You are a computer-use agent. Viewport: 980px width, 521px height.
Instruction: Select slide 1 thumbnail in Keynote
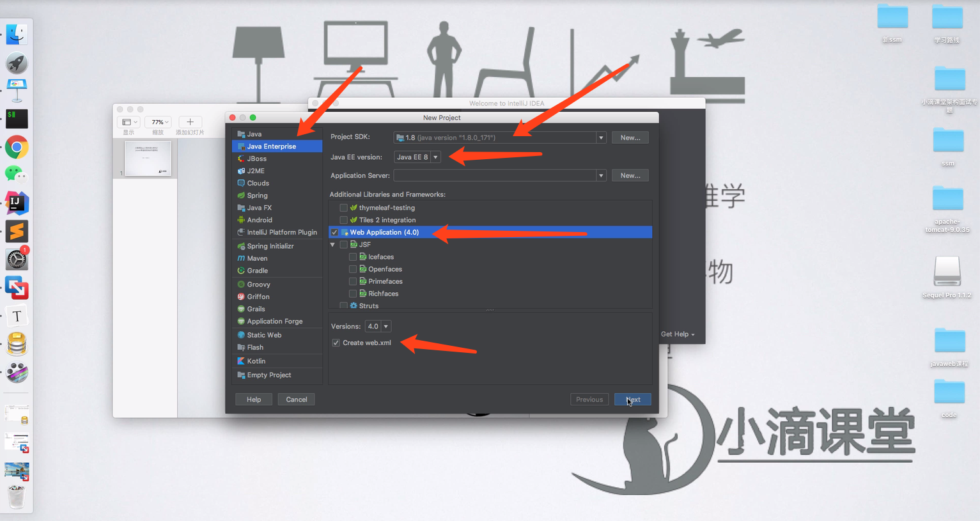[148, 158]
